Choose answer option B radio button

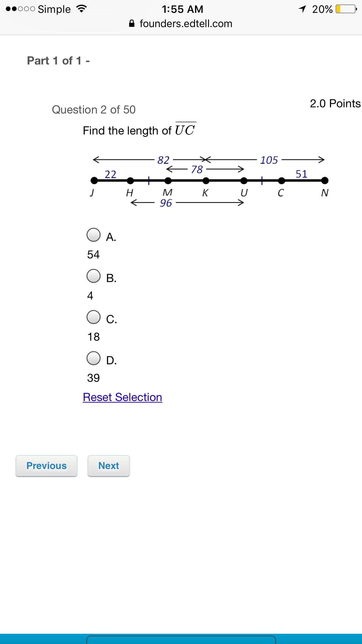pyautogui.click(x=94, y=276)
